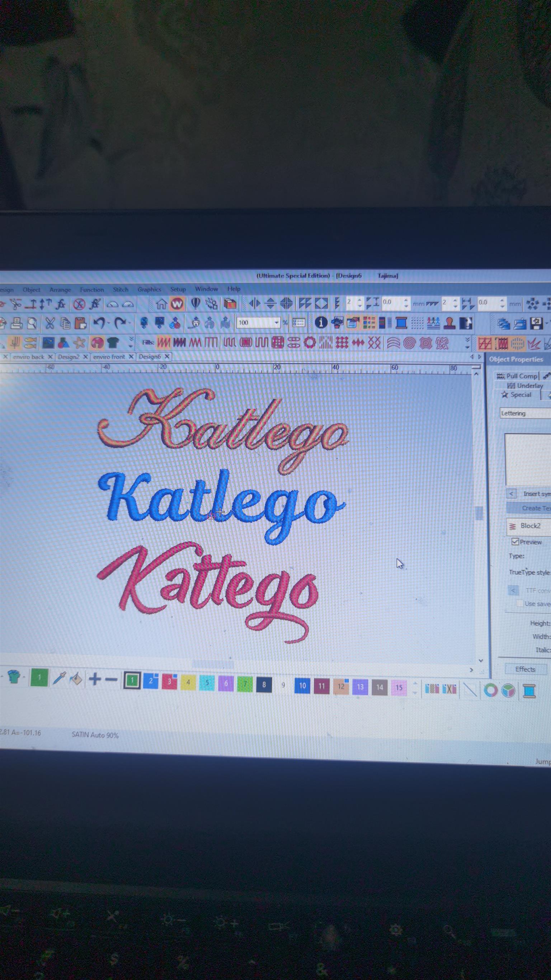Click the Home icon in toolbar
The image size is (551, 980).
[162, 304]
